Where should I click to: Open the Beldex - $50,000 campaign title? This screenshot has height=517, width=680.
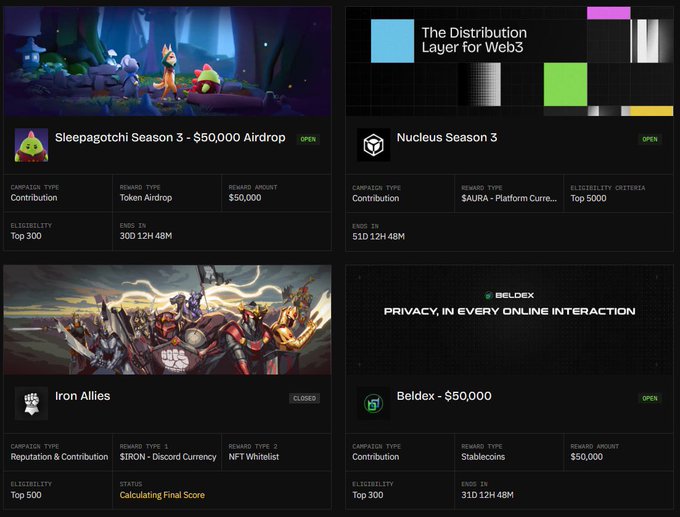click(444, 396)
